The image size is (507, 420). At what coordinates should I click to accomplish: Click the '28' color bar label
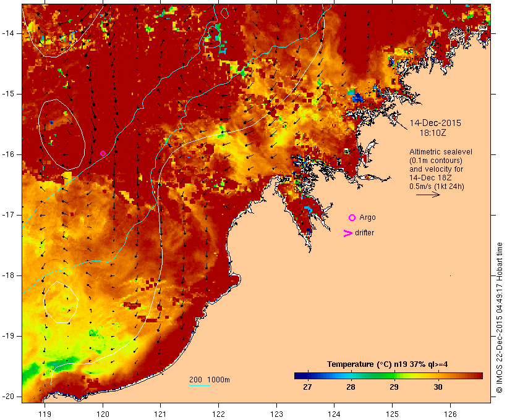pyautogui.click(x=351, y=387)
